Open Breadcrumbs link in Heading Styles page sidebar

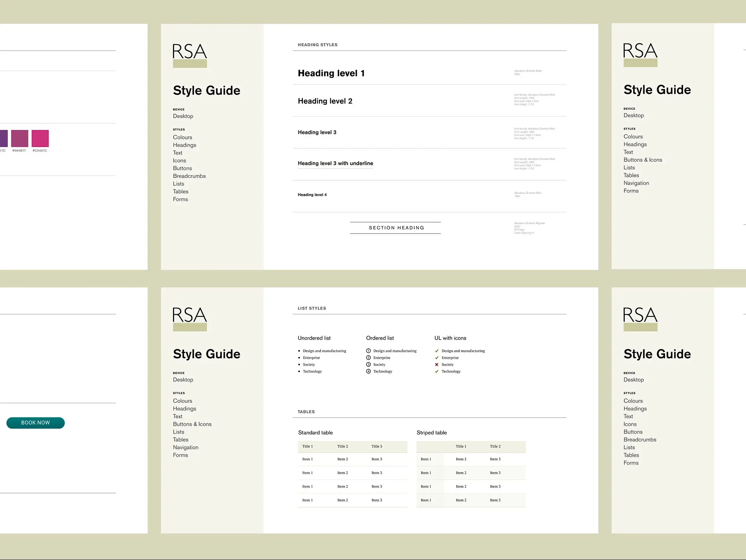point(189,176)
